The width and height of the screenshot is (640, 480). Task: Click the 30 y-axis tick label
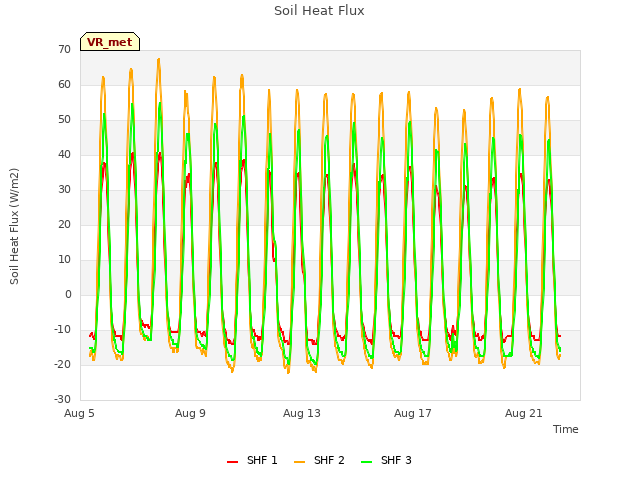point(64,189)
